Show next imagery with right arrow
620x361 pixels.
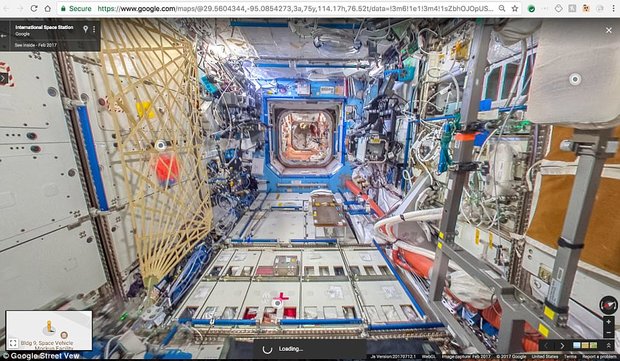point(562,346)
